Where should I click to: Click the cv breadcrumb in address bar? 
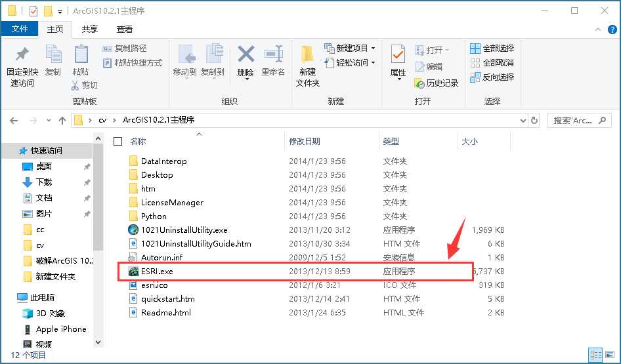coord(102,120)
